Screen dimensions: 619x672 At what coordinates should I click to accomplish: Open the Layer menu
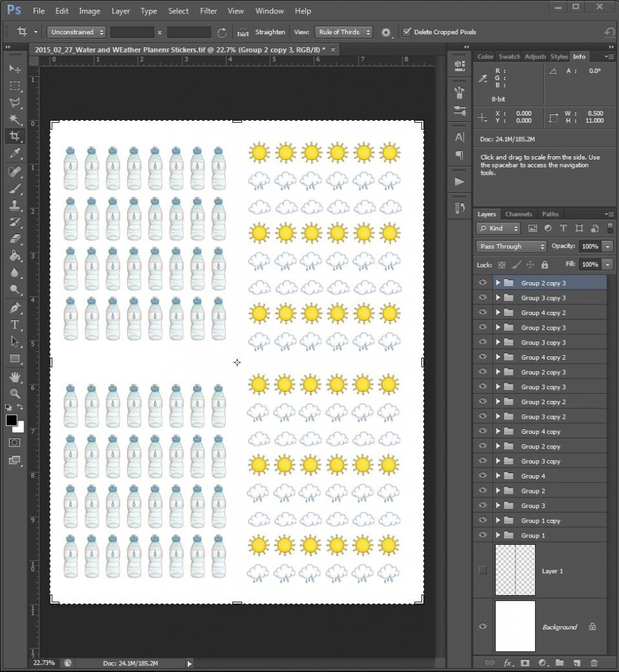coord(121,10)
